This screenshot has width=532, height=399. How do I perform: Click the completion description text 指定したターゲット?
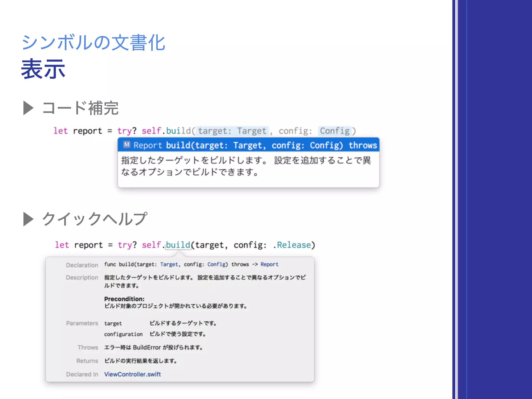246,166
